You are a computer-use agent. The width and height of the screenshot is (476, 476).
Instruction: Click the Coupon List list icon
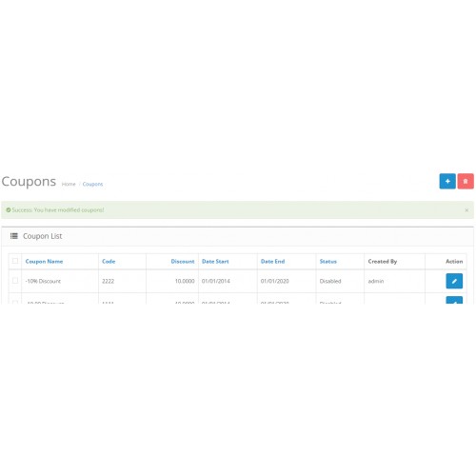tap(14, 236)
